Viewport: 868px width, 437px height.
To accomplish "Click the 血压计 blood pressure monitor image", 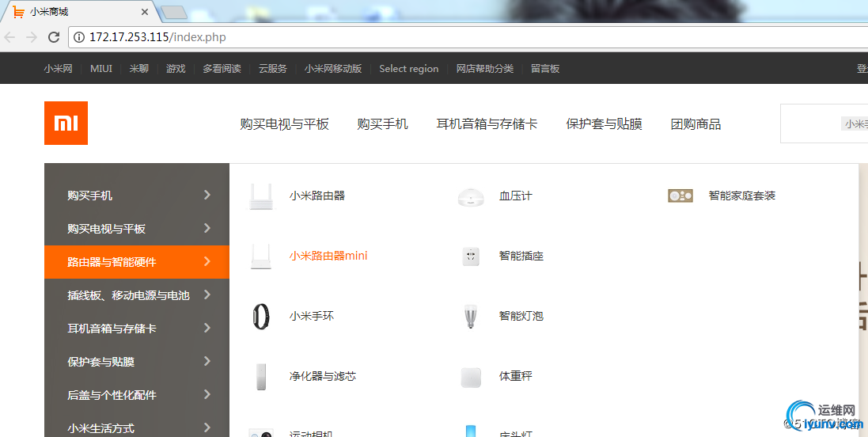I will 471,196.
